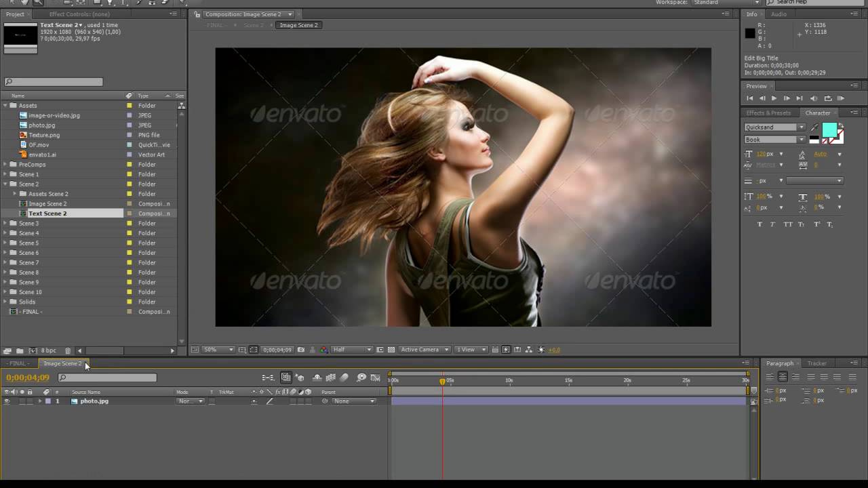Click current time display in viewer
Screen dimensions: 868x488
[x=277, y=350]
